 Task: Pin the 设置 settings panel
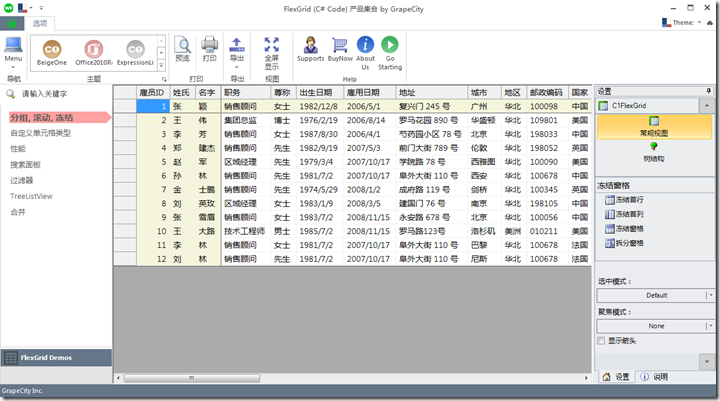pyautogui.click(x=709, y=91)
